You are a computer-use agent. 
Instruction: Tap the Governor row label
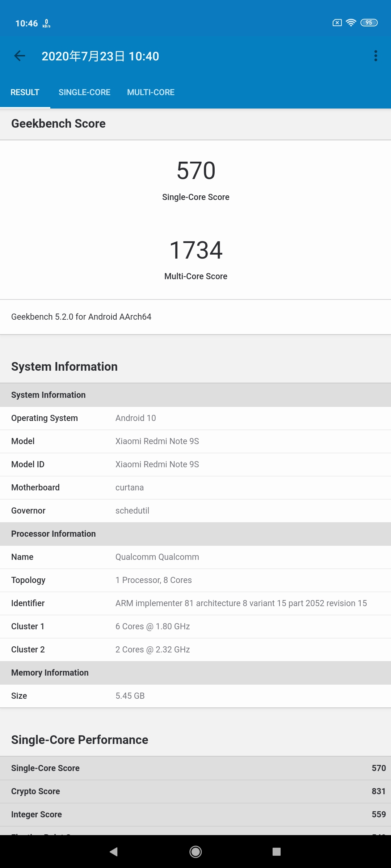tap(28, 511)
